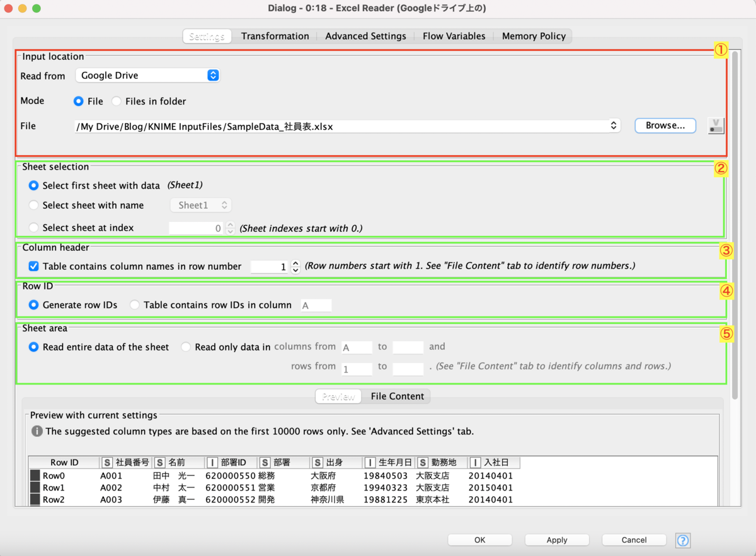Click the rows to field

(x=408, y=369)
